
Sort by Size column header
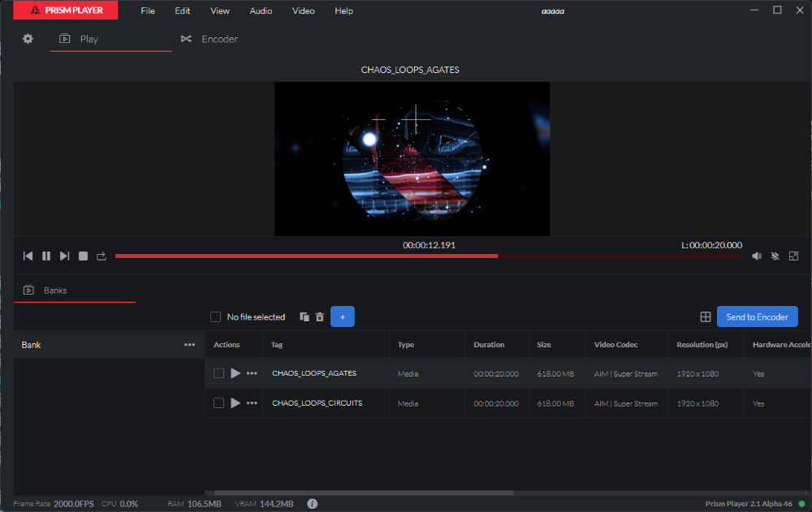[x=544, y=345]
